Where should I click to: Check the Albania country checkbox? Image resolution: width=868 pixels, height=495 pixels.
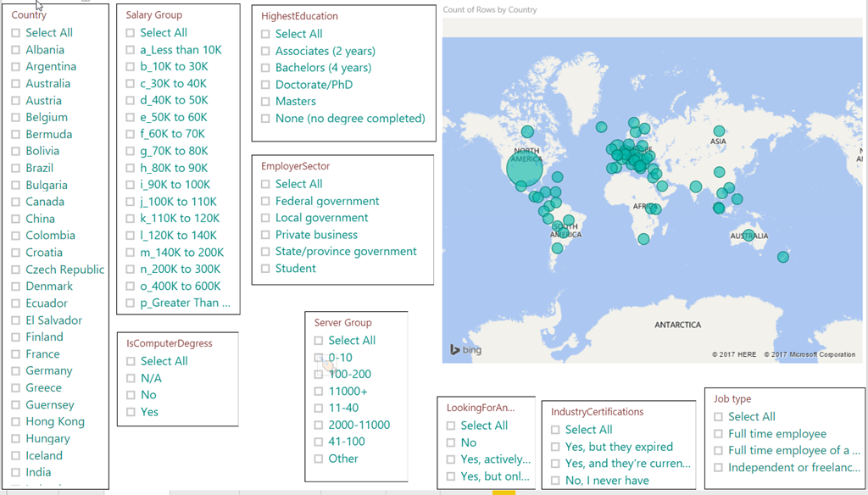[x=16, y=50]
